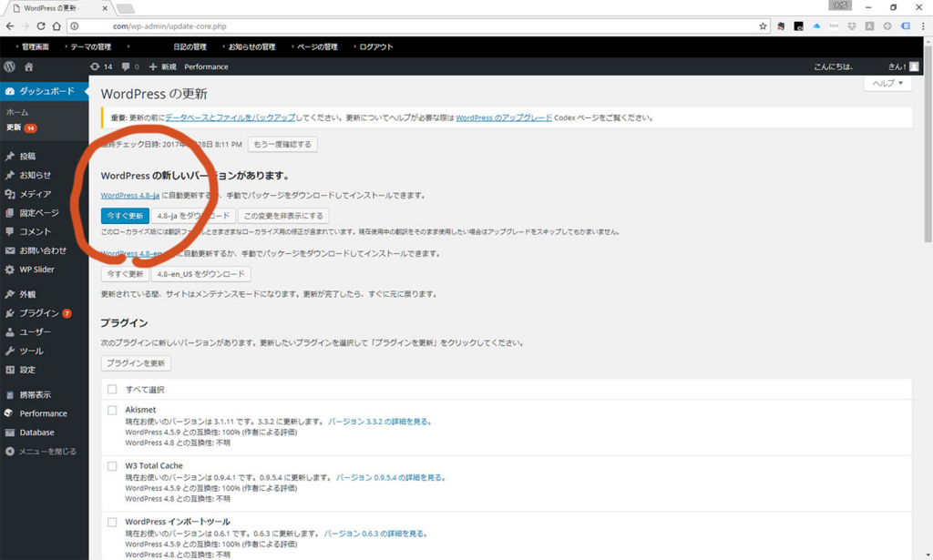Add new content via 新規
Viewport: 933px width, 560px height.
(x=162, y=66)
